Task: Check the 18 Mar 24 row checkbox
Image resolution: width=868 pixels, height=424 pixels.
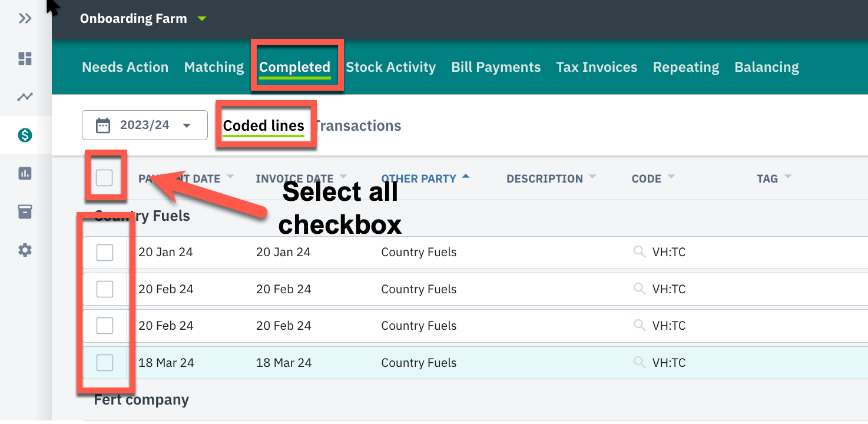Action: coord(104,363)
